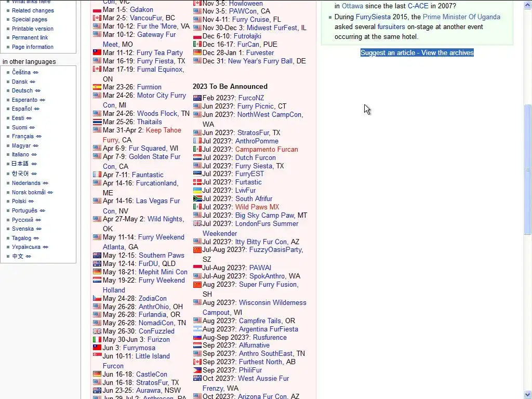Switch to the Русский language version

click(x=22, y=220)
